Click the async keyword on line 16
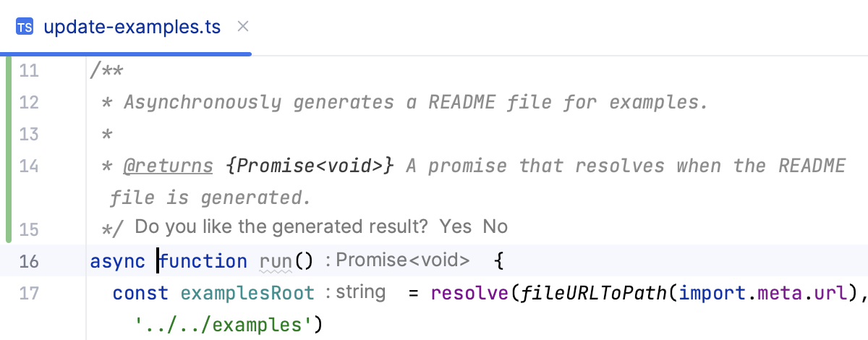 pos(118,261)
